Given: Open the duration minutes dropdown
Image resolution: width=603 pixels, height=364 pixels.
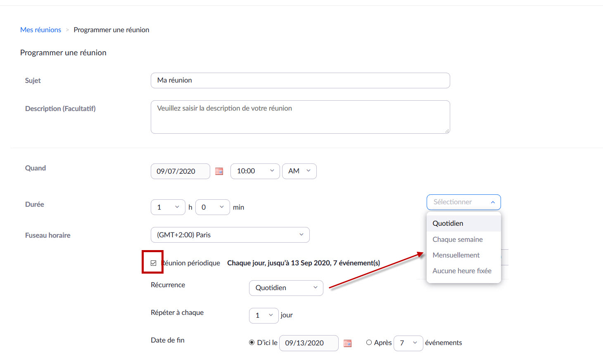Looking at the screenshot, I should [x=213, y=207].
